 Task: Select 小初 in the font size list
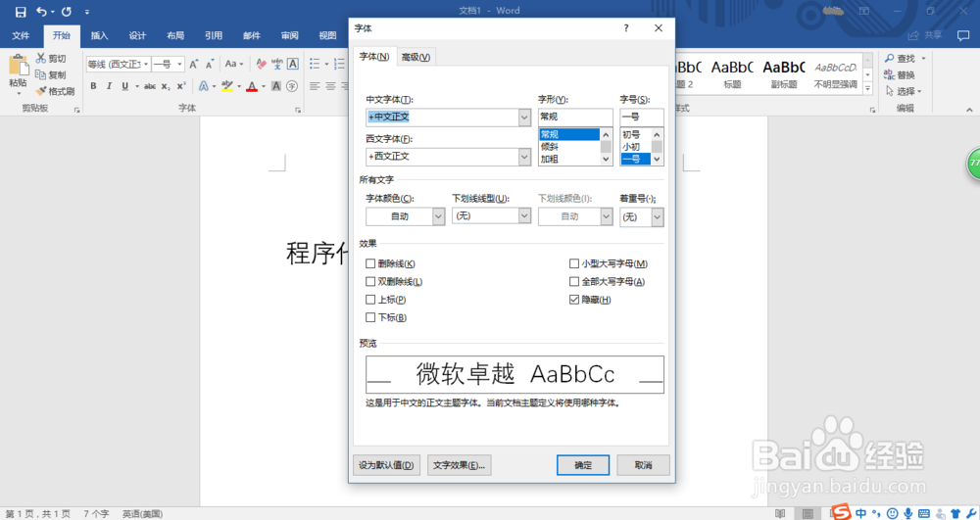636,147
